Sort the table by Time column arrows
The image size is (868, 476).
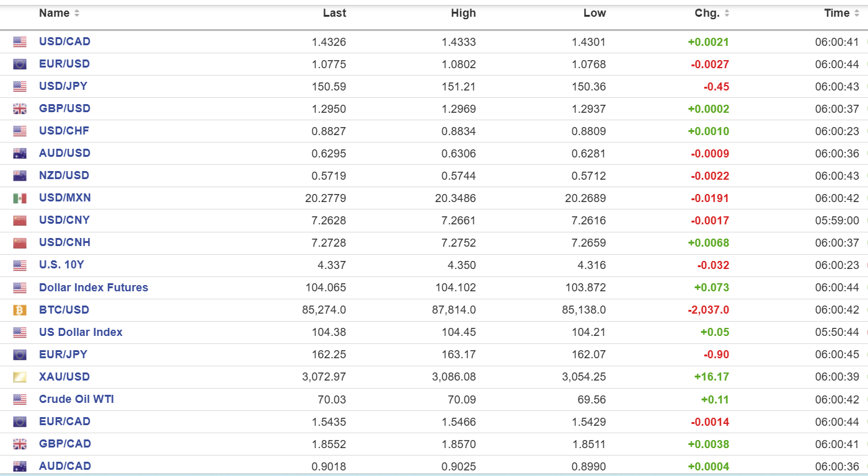(857, 14)
